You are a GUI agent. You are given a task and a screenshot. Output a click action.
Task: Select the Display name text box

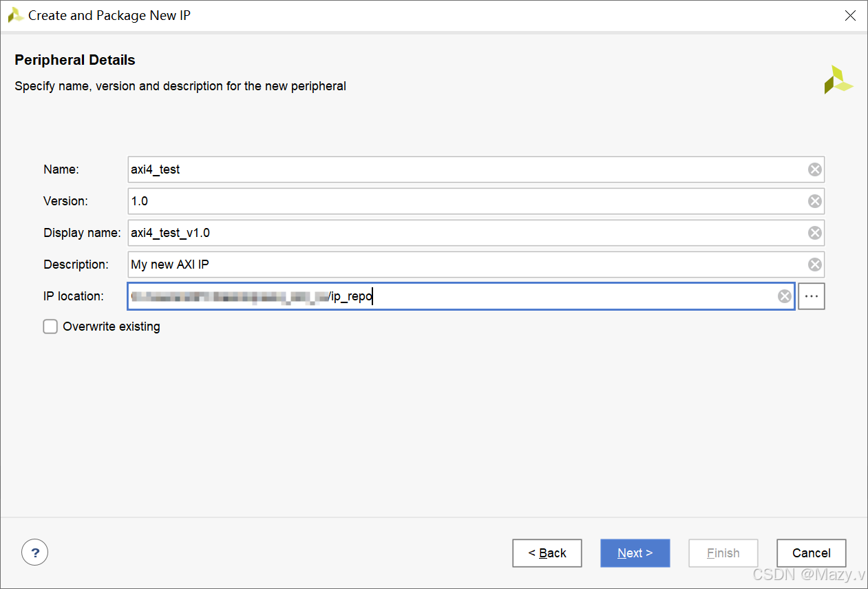pyautogui.click(x=461, y=233)
